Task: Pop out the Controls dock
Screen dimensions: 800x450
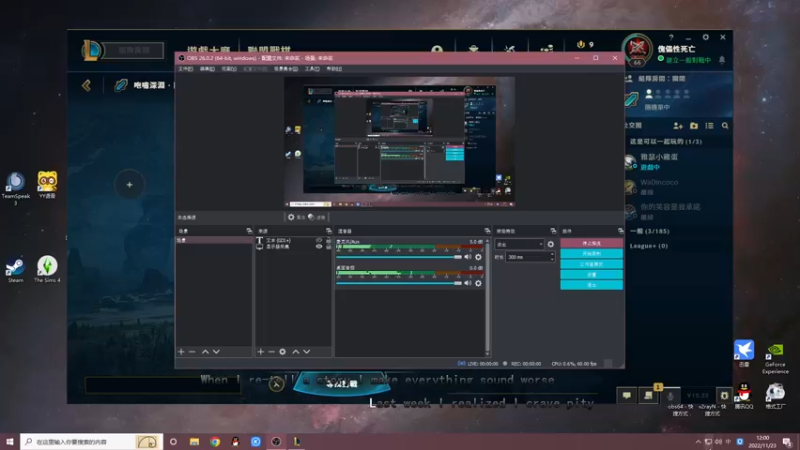Action: (620, 231)
